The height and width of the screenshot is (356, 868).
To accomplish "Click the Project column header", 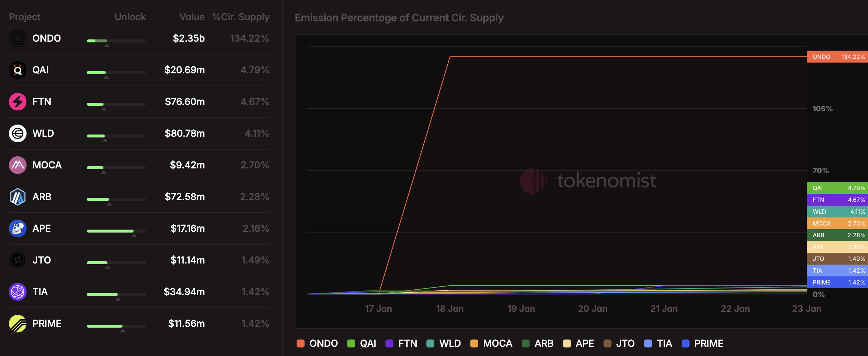I will point(25,17).
